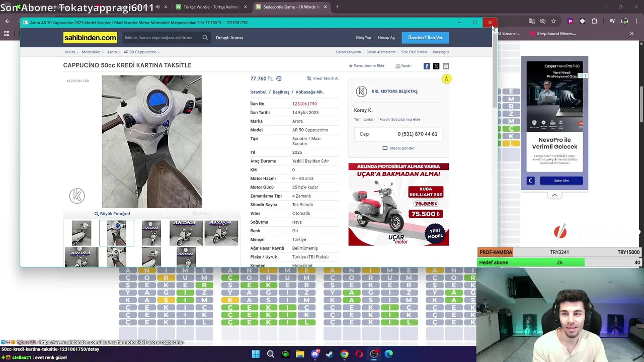Click the Hedef abone green progress bar
The image size is (644, 362).
click(531, 262)
